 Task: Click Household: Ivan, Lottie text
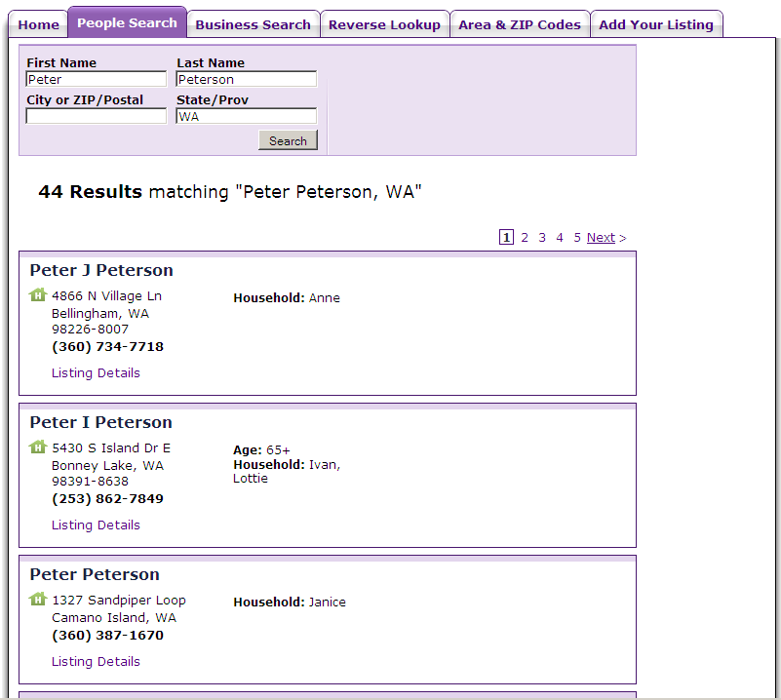pyautogui.click(x=287, y=471)
